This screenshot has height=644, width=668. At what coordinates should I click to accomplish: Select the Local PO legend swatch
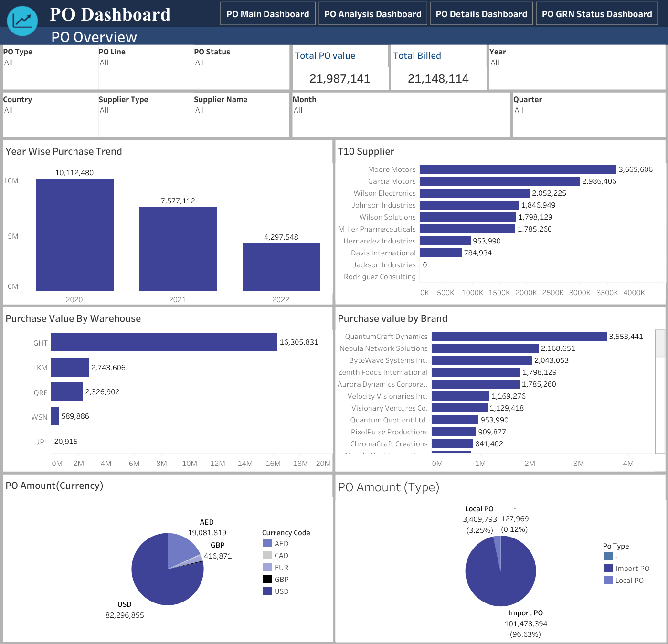click(x=608, y=580)
